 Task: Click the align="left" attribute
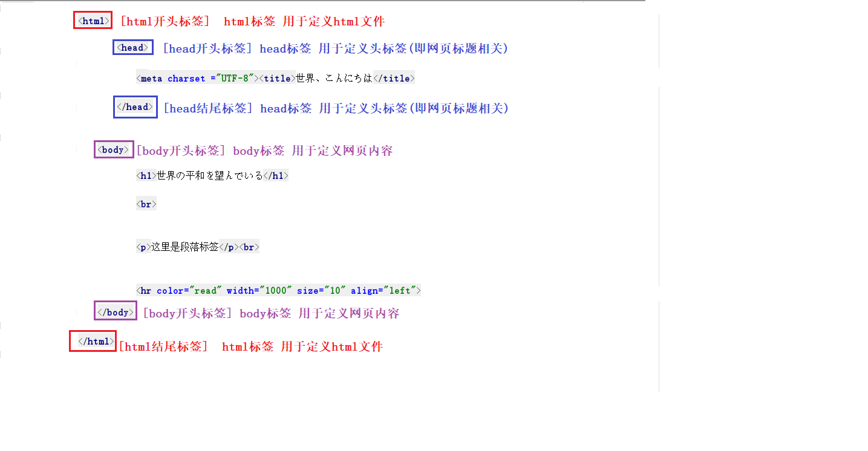point(383,291)
